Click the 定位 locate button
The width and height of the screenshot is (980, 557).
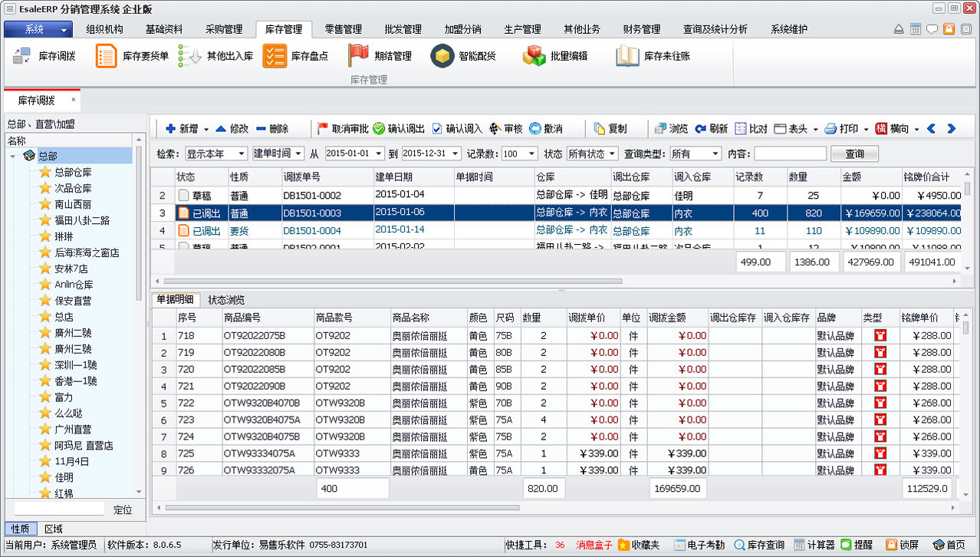123,509
